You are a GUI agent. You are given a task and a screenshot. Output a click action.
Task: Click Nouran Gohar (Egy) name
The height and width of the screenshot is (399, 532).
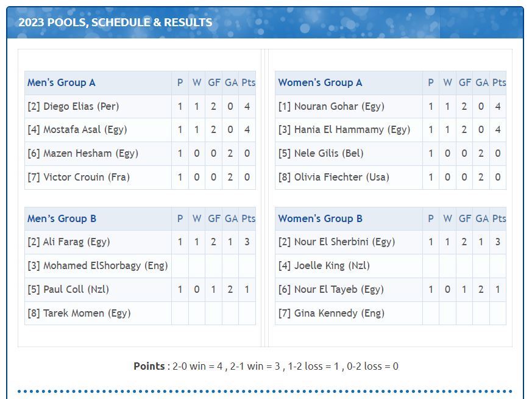tap(331, 106)
